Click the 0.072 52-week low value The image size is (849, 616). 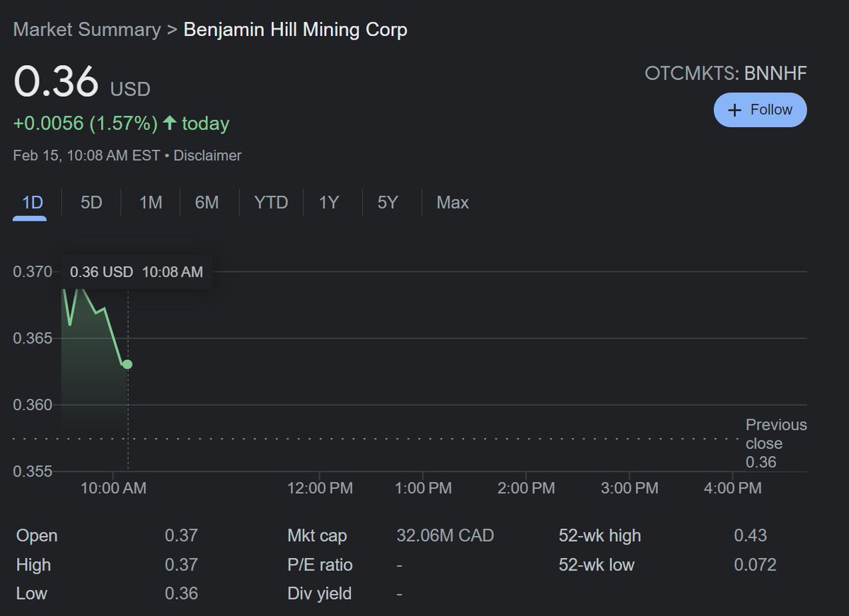(755, 565)
